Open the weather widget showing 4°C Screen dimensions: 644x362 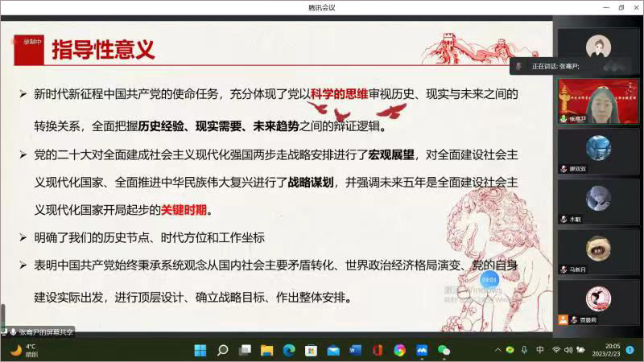pos(24,350)
